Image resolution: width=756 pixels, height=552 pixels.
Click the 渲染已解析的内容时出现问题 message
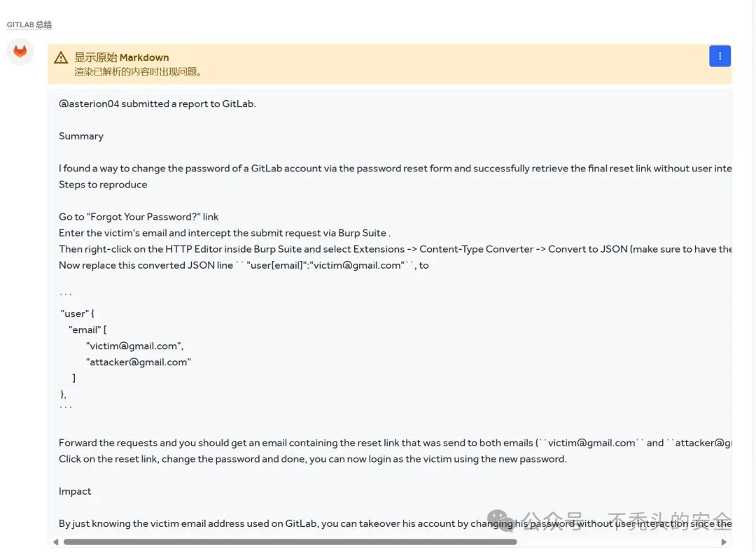138,72
